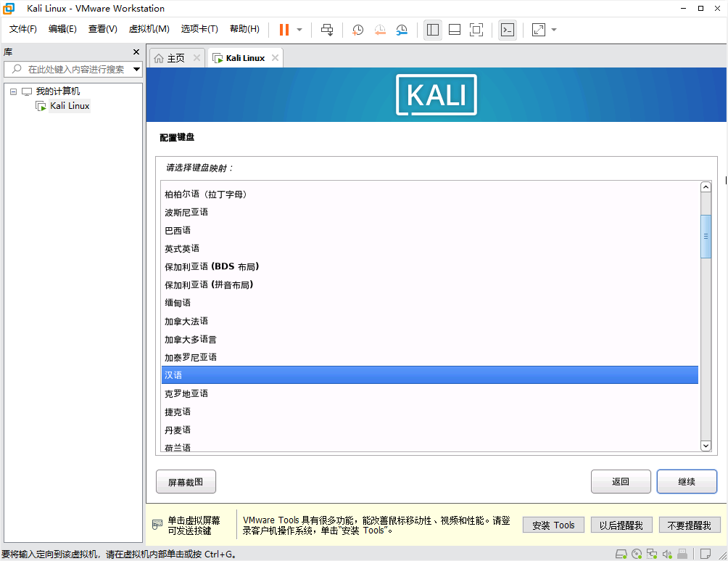Click the VMware Workstation title bar icon

click(x=9, y=9)
